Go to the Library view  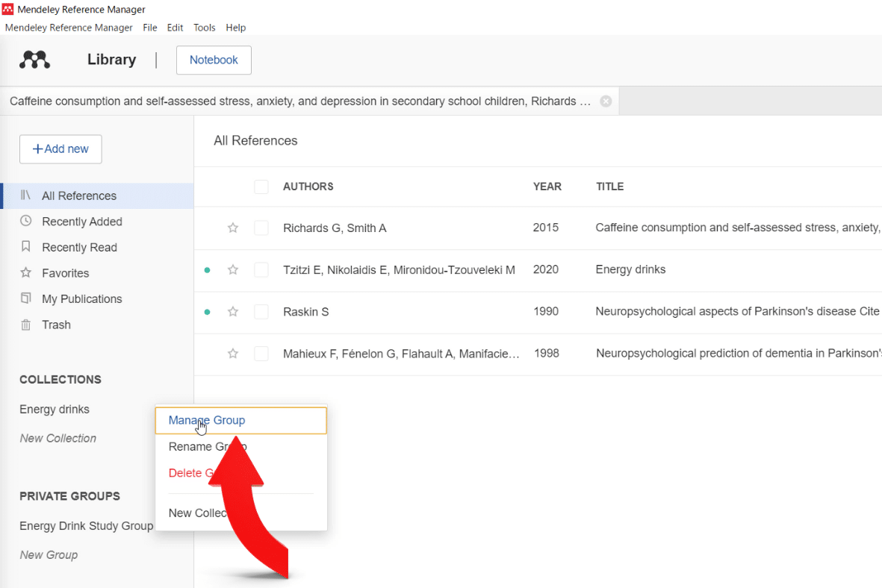point(111,60)
